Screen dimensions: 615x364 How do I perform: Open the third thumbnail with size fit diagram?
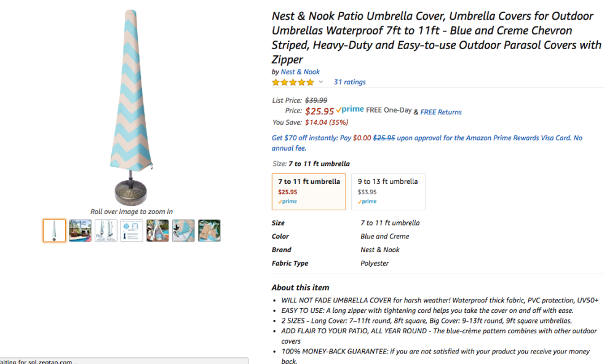106,231
